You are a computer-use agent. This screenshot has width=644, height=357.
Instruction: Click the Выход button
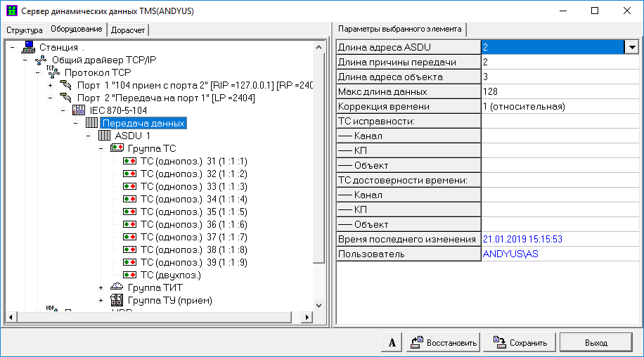595,343
